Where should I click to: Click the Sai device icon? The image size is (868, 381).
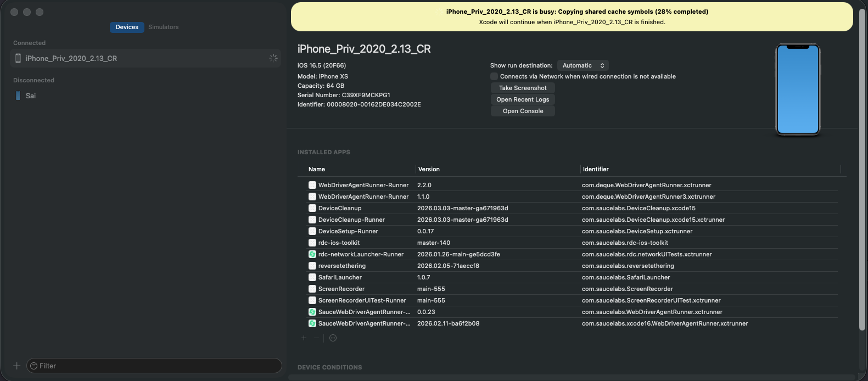point(18,96)
